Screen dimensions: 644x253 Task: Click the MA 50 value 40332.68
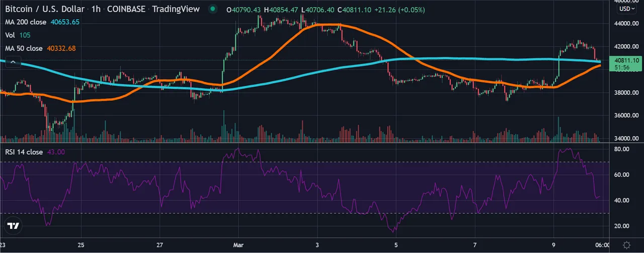click(x=61, y=48)
